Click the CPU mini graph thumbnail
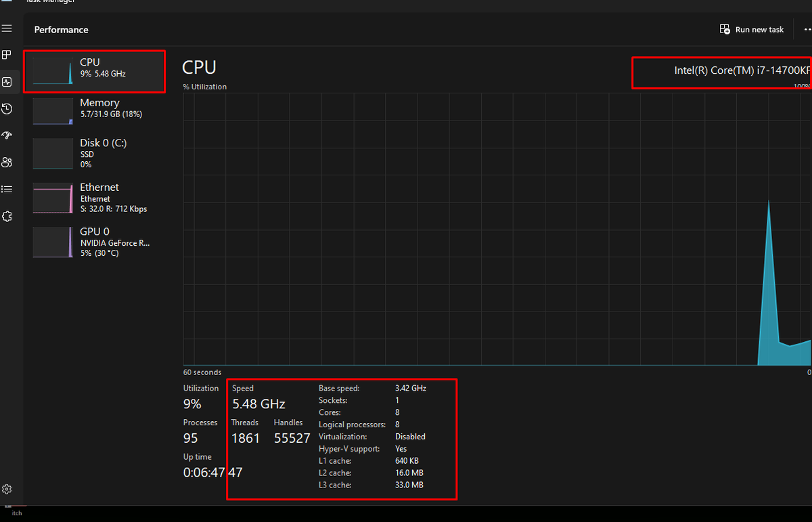 (53, 71)
